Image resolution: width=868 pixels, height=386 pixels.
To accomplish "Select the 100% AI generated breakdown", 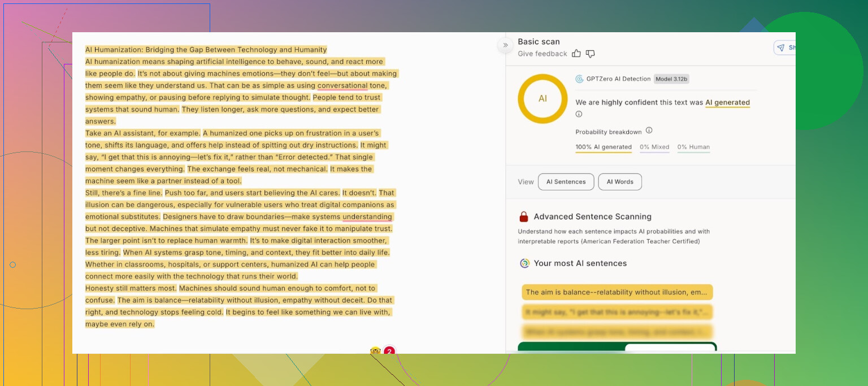I will click(x=604, y=147).
